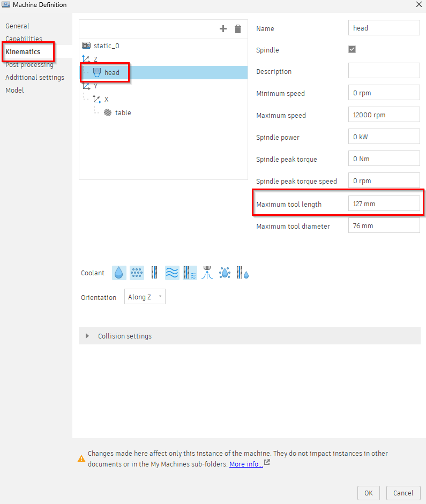426x504 pixels.
Task: Click the Maximum tool length label
Action: (289, 204)
